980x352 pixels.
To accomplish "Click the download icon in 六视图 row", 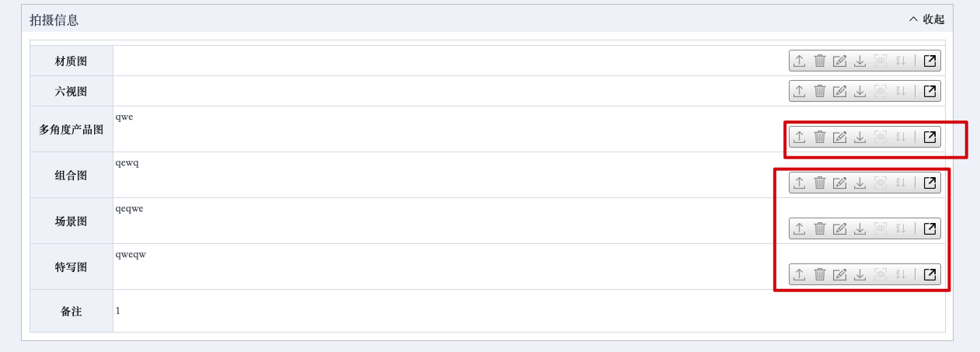I will point(860,91).
